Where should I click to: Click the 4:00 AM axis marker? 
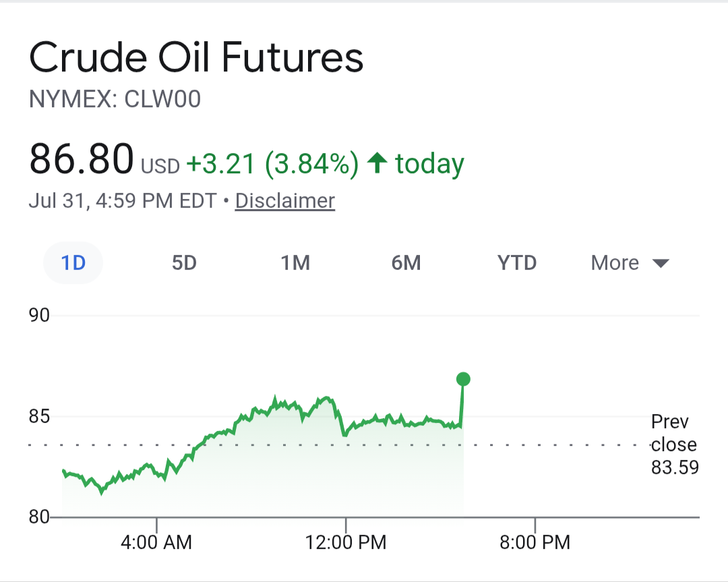tap(156, 542)
